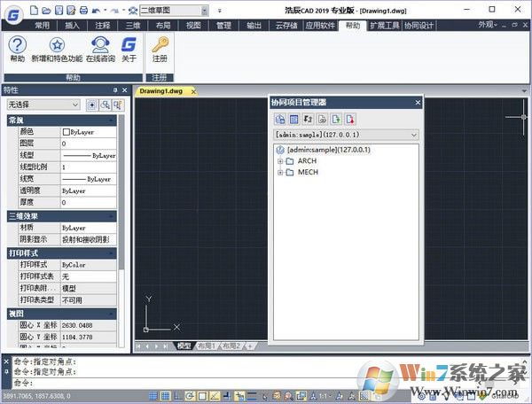Expand the ARCH folder tree node
The image size is (532, 404).
click(x=280, y=161)
